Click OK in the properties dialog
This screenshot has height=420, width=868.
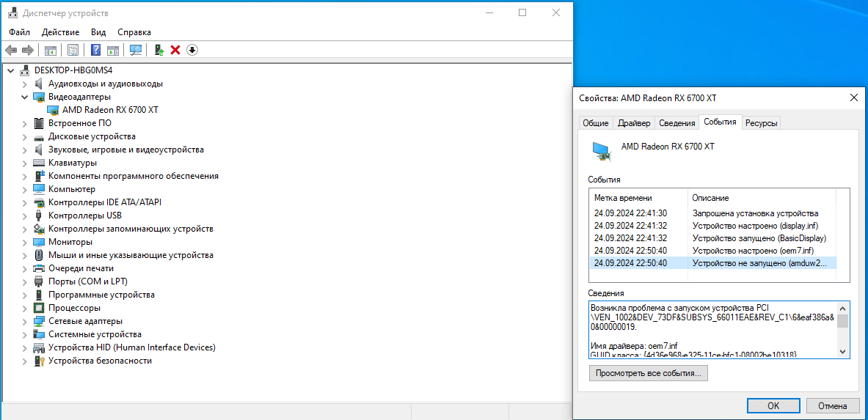(x=773, y=405)
